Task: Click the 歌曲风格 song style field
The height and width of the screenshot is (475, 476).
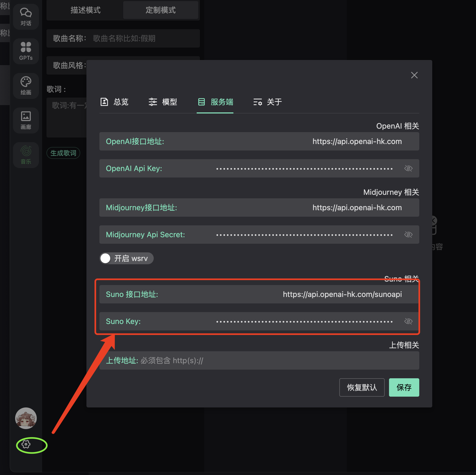Action: (66, 65)
